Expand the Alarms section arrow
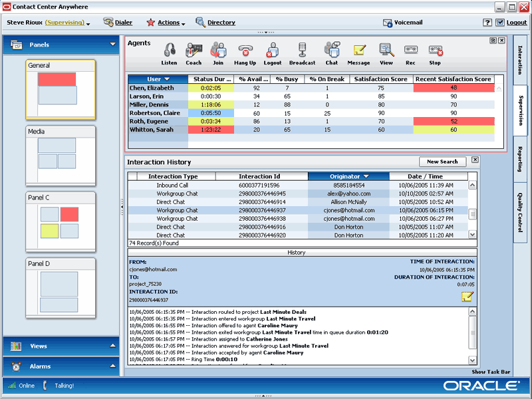The width and height of the screenshot is (532, 399). (x=112, y=366)
